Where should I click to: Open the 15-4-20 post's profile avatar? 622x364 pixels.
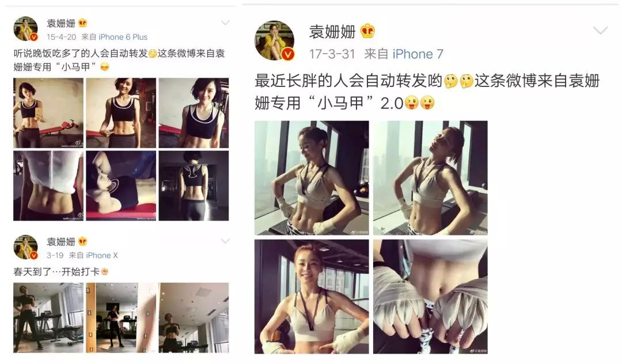26,29
